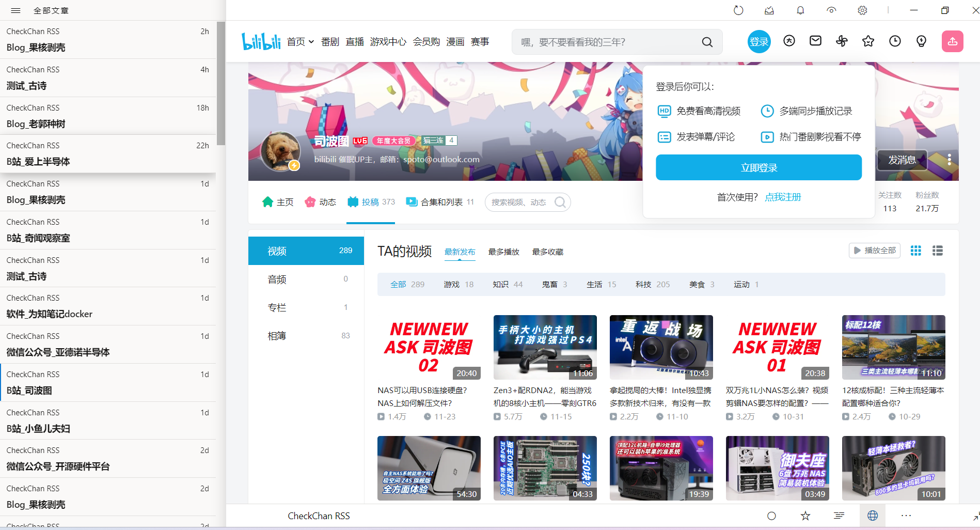Click the 发消息 button
980x530 pixels.
[902, 160]
